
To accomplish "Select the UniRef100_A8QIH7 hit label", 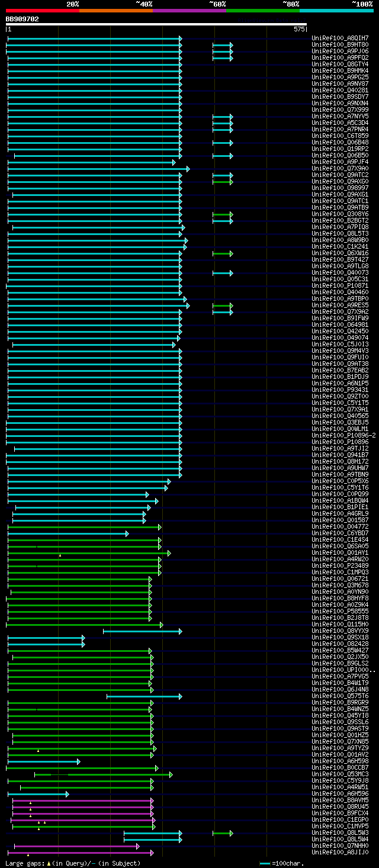I will click(x=340, y=38).
